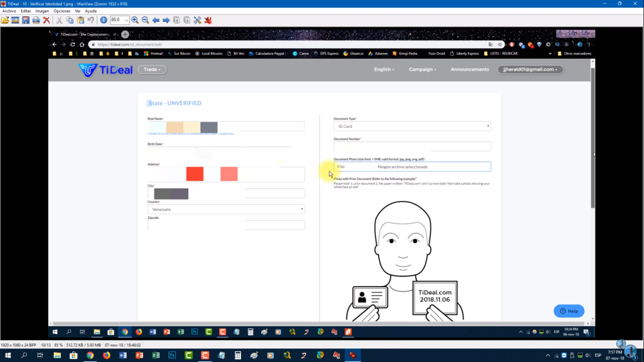This screenshot has height=362, width=644.
Task: Click the TiDeal logo on the pictured page
Action: (x=105, y=70)
